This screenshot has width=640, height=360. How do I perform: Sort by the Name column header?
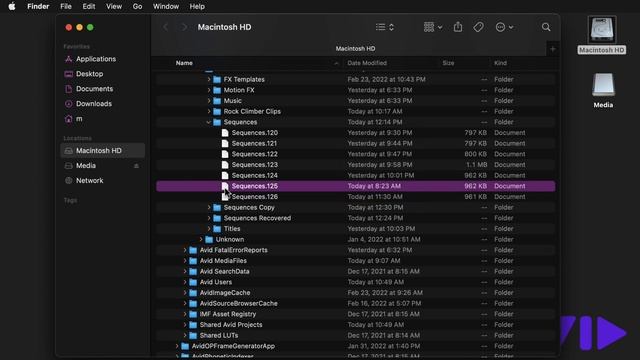(184, 63)
